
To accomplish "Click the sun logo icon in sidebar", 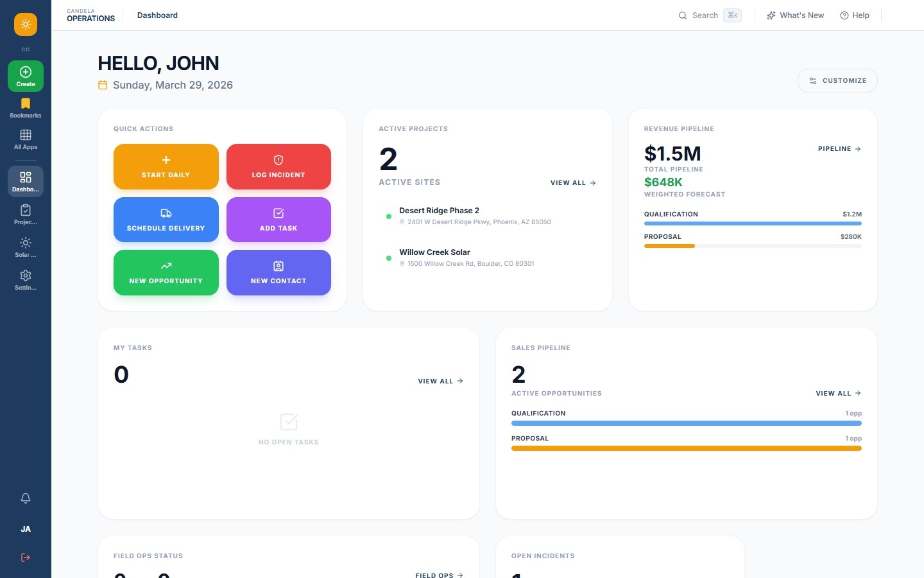I will click(26, 24).
